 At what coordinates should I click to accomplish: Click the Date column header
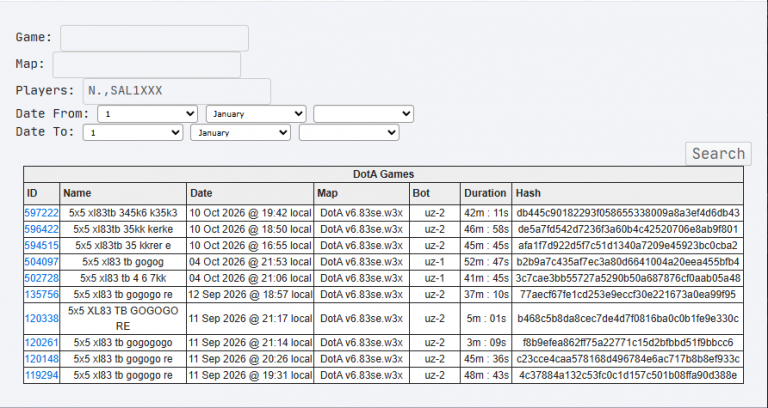point(250,193)
